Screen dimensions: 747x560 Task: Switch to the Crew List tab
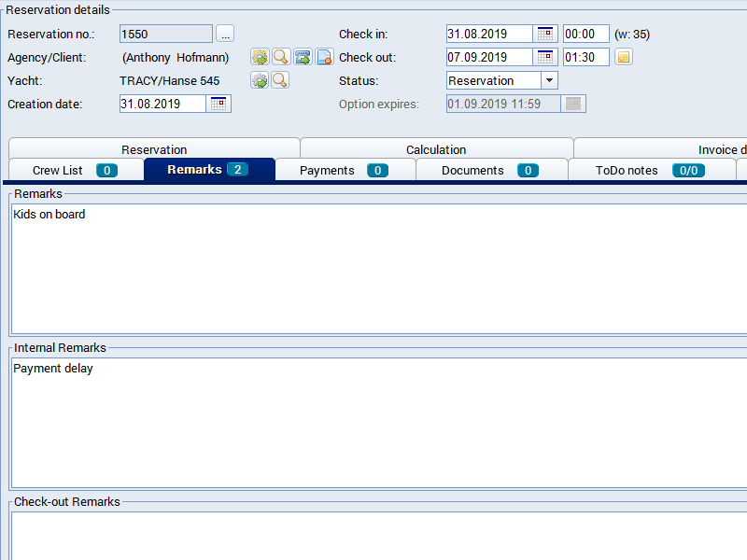pyautogui.click(x=76, y=170)
